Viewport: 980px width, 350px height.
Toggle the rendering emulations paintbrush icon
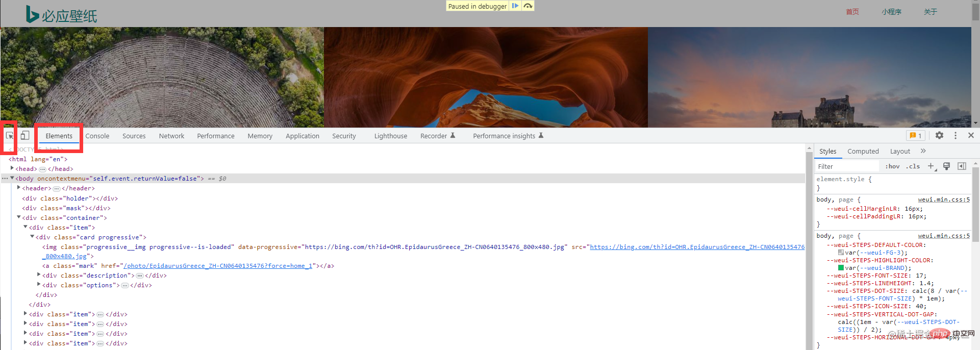pos(946,166)
